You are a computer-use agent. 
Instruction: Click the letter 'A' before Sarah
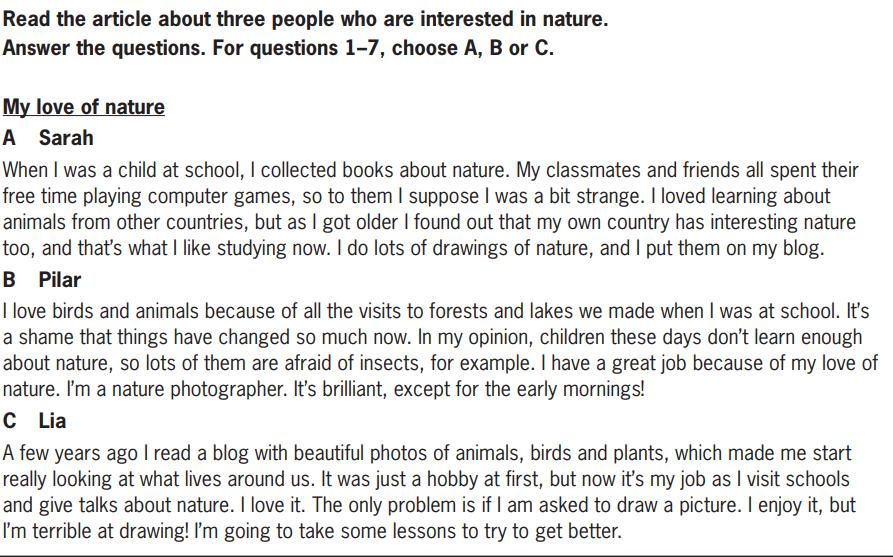(x=9, y=138)
